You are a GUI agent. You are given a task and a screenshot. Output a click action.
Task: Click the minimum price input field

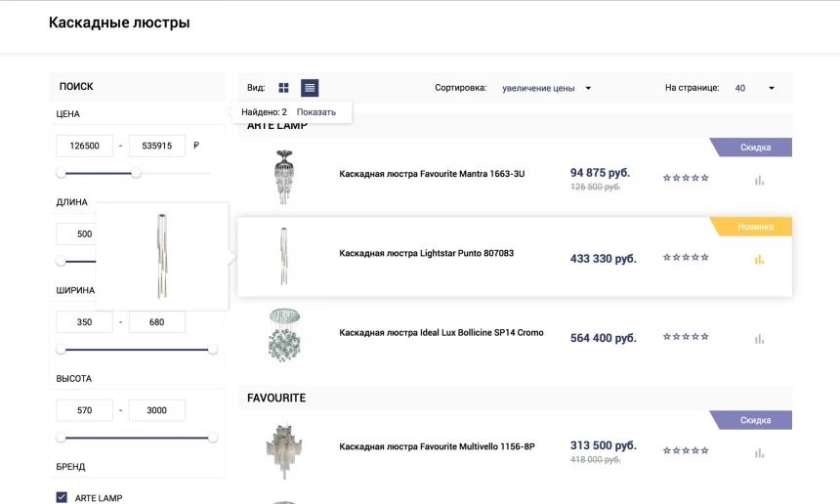[x=85, y=146]
